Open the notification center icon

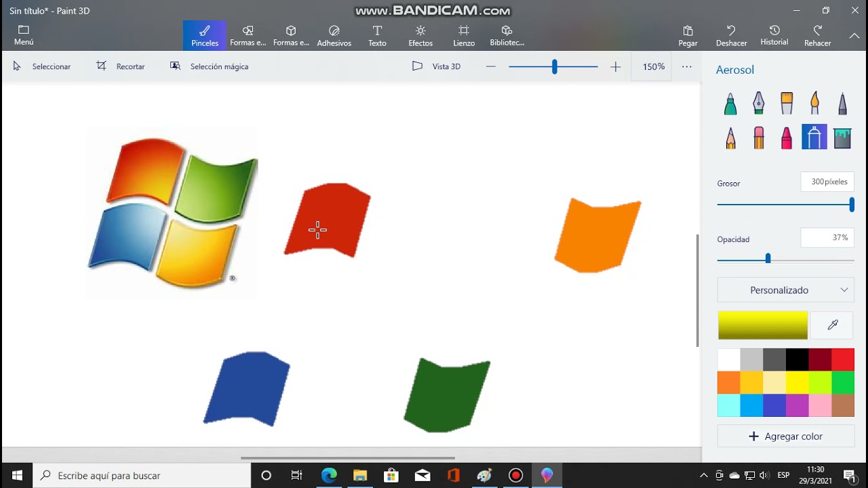point(849,476)
